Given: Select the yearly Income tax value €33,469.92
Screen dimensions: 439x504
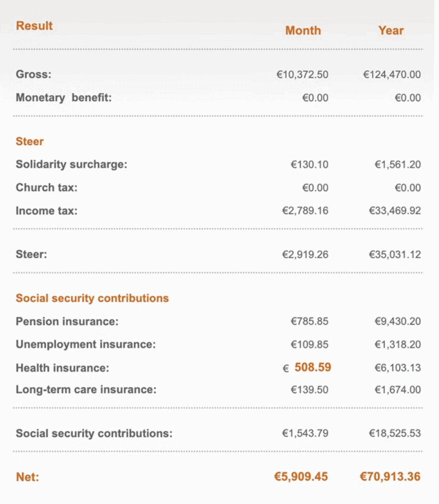Looking at the screenshot, I should tap(395, 211).
